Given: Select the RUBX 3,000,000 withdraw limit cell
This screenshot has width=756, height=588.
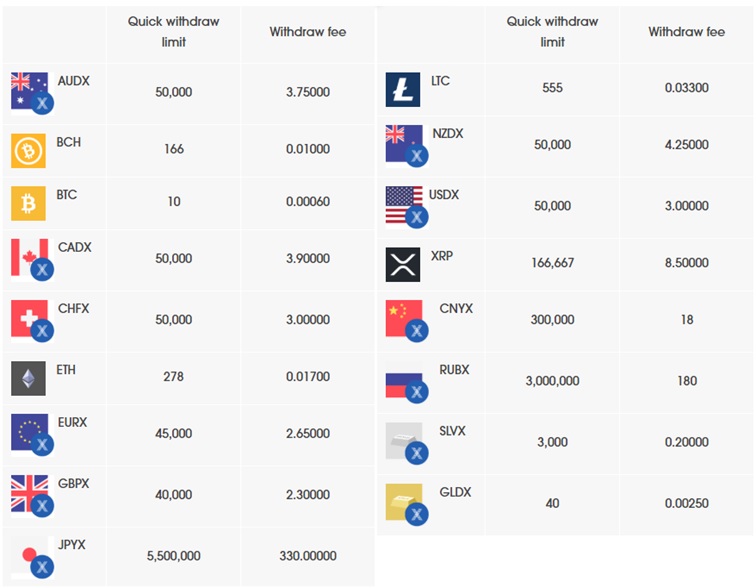Looking at the screenshot, I should pyautogui.click(x=553, y=381).
